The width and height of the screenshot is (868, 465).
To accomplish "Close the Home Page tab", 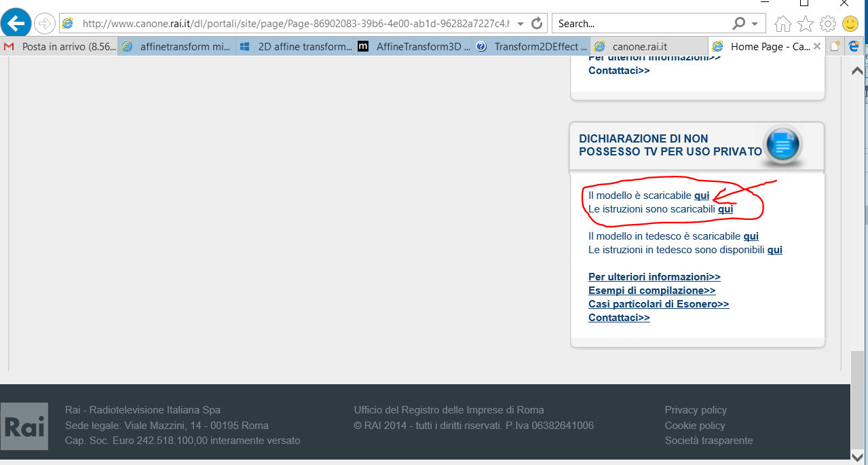I will point(816,47).
